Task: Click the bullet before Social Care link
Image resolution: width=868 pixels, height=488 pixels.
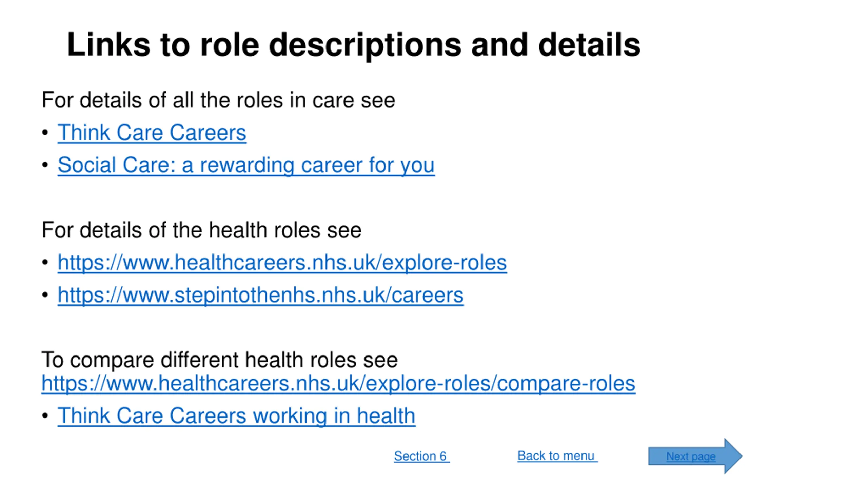Action: point(45,165)
